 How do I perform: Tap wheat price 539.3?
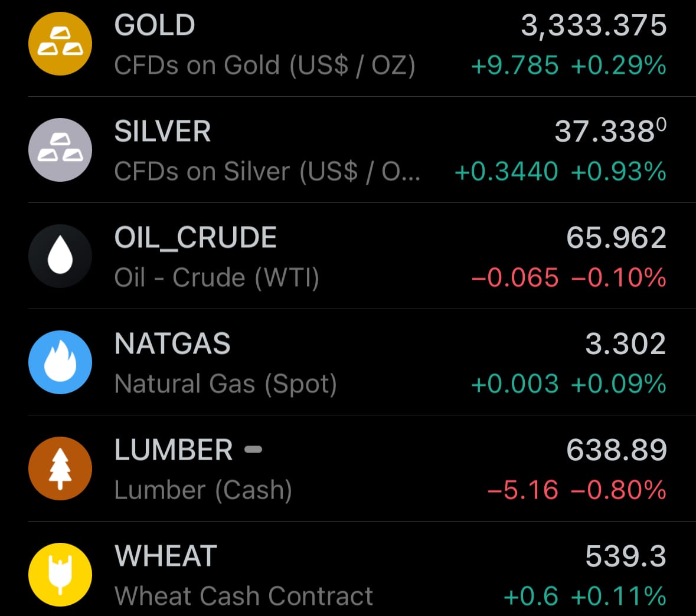(626, 556)
